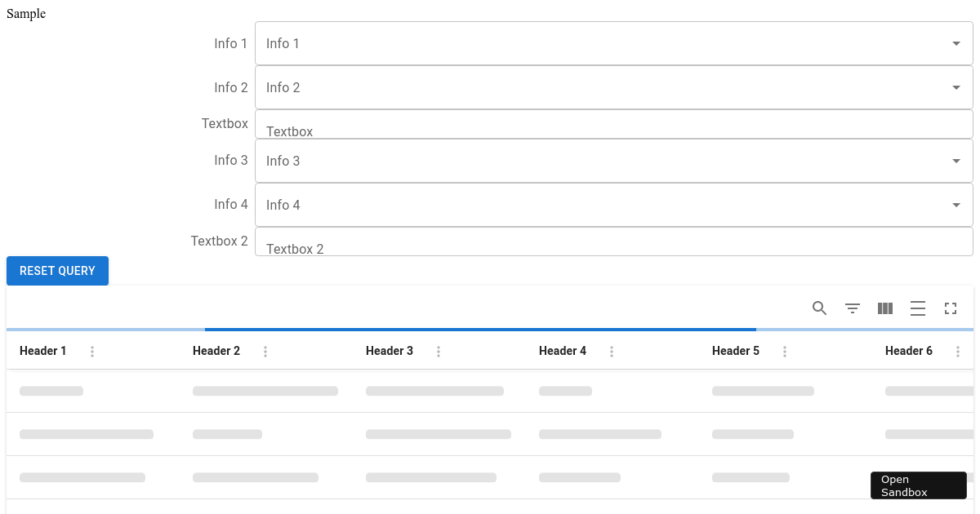Open show/hide columns icon

[885, 308]
